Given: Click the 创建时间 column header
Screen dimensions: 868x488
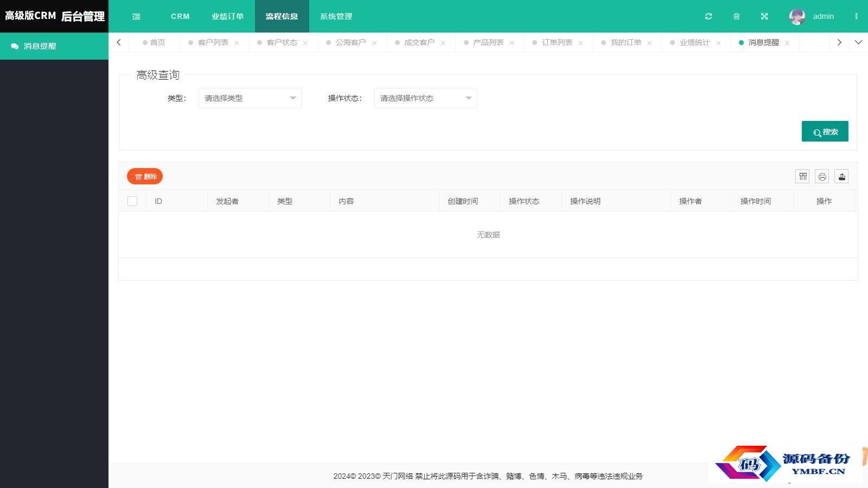Looking at the screenshot, I should (x=470, y=201).
